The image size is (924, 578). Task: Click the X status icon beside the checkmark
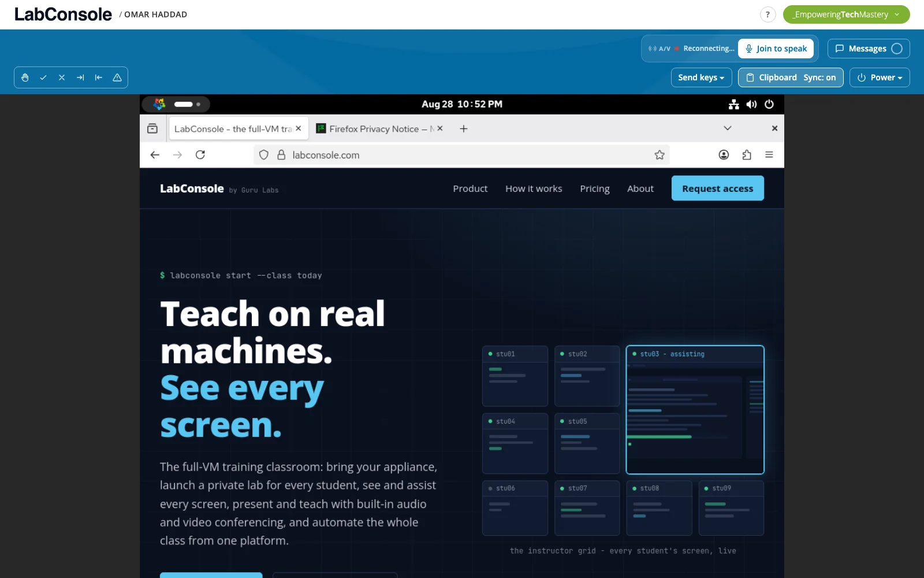pos(62,77)
